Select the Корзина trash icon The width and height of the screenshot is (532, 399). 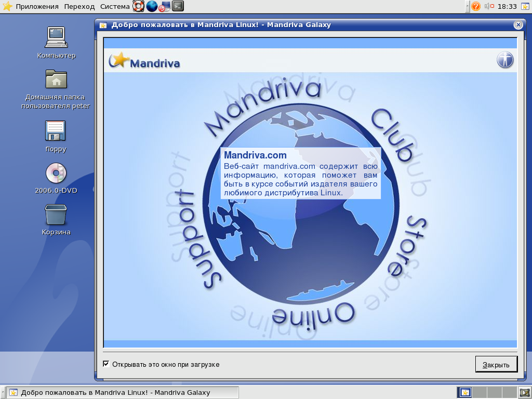[x=56, y=215]
